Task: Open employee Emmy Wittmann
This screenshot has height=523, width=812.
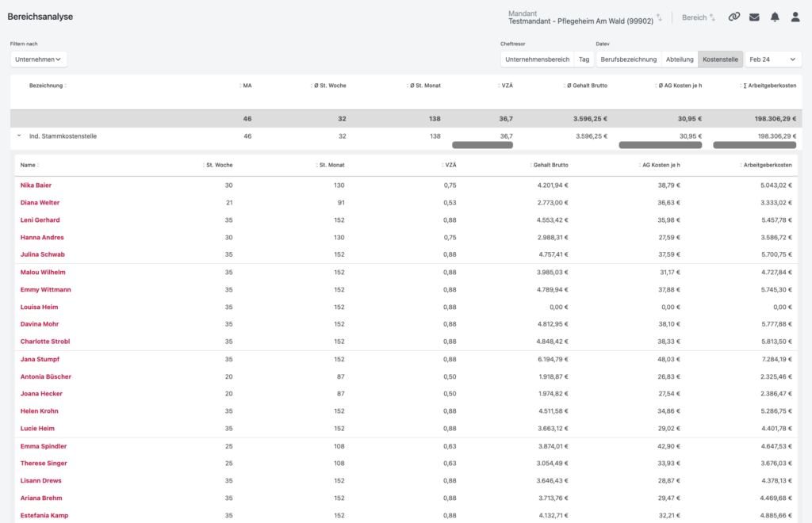Action: (x=45, y=290)
